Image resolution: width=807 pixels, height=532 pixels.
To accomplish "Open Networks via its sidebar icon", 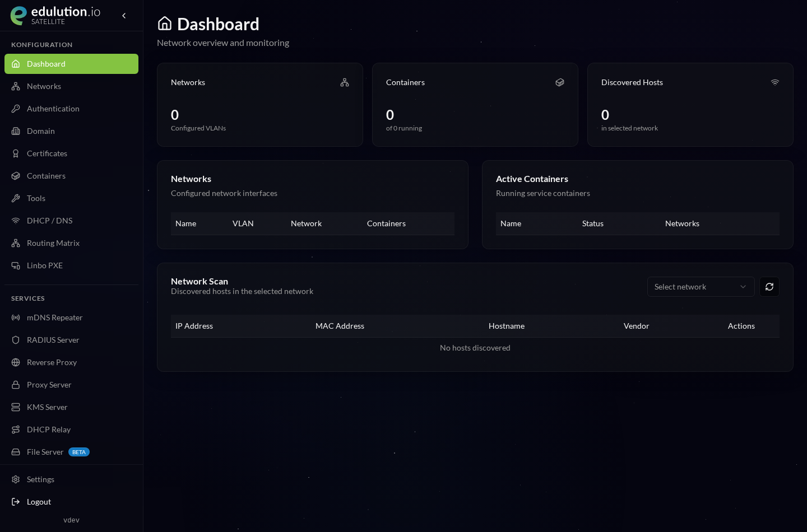I will click(16, 86).
